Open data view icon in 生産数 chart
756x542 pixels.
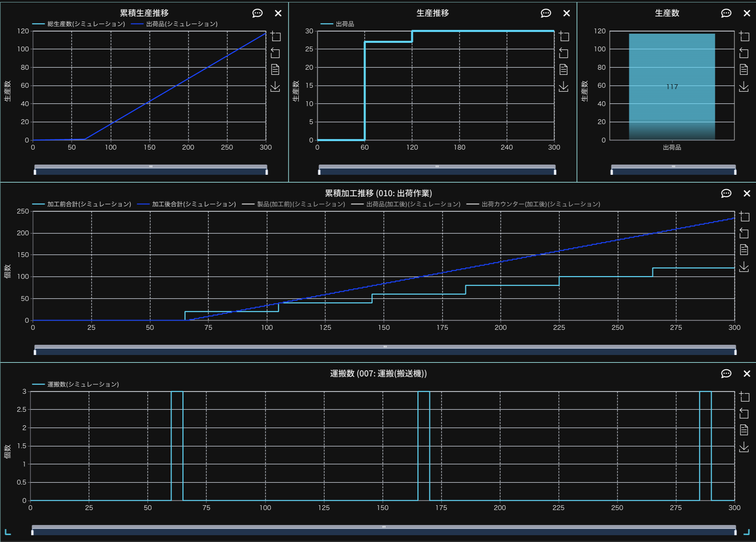point(744,70)
